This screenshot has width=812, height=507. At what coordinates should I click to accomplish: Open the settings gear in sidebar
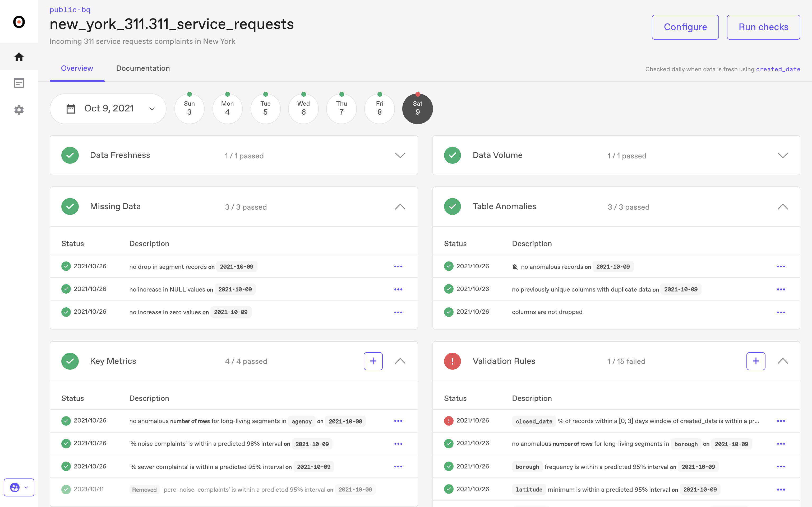(x=19, y=110)
